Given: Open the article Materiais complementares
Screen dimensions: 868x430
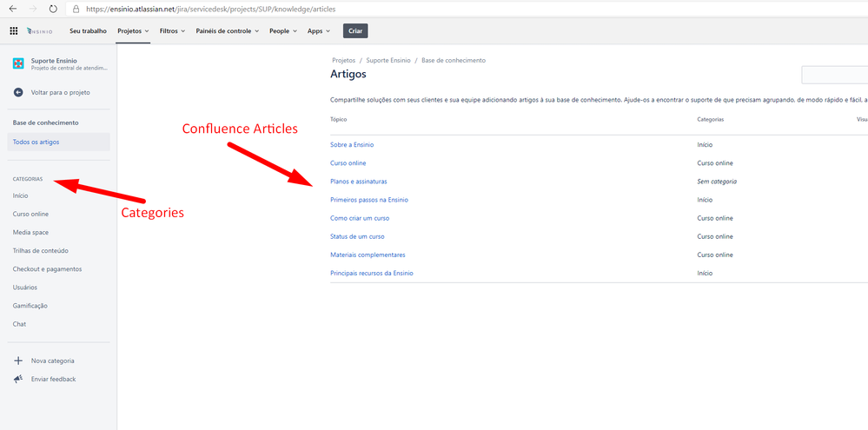Looking at the screenshot, I should (368, 255).
